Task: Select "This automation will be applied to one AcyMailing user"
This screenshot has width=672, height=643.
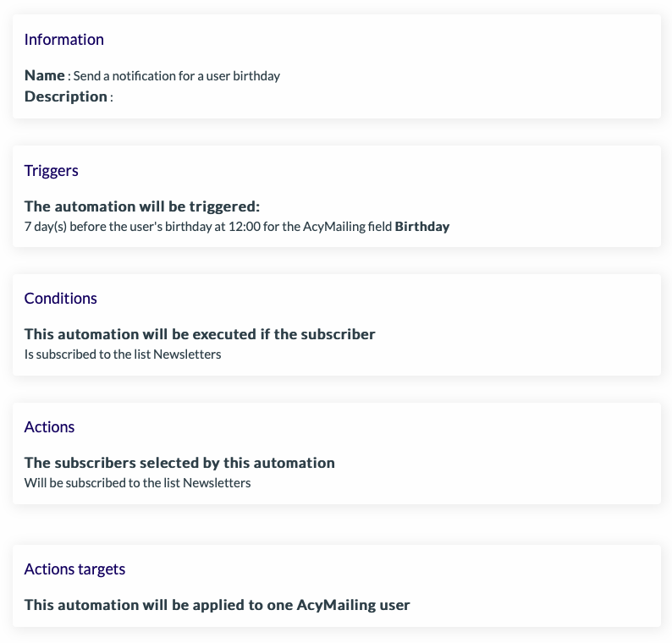Action: point(217,605)
